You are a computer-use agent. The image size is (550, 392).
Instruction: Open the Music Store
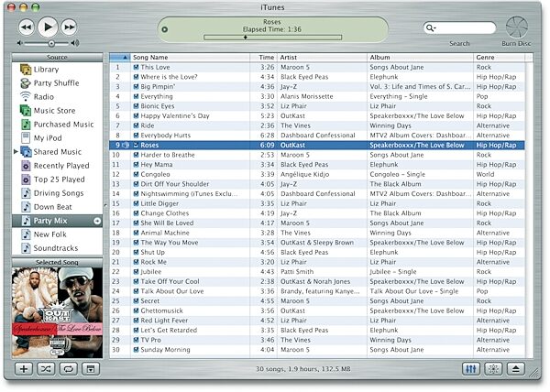(x=48, y=111)
